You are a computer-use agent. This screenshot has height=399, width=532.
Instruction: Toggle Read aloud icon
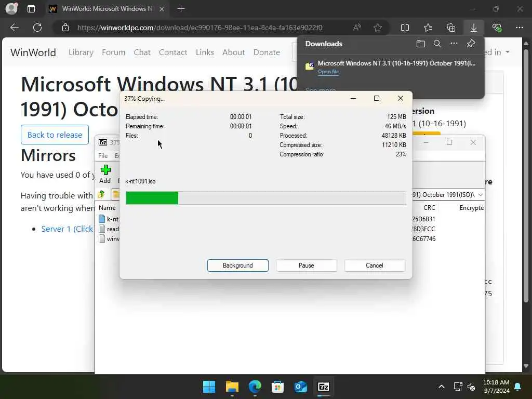coord(357,28)
